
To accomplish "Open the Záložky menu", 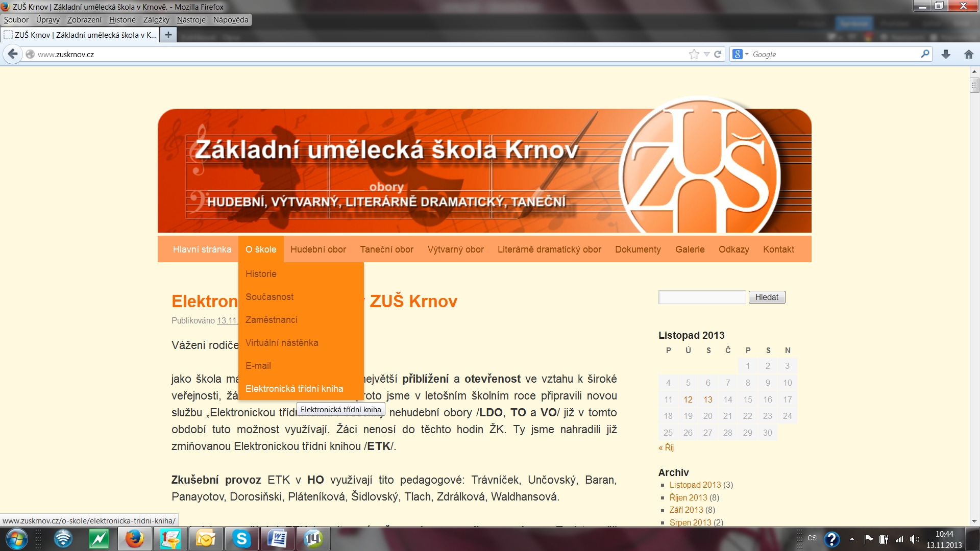I will click(156, 20).
